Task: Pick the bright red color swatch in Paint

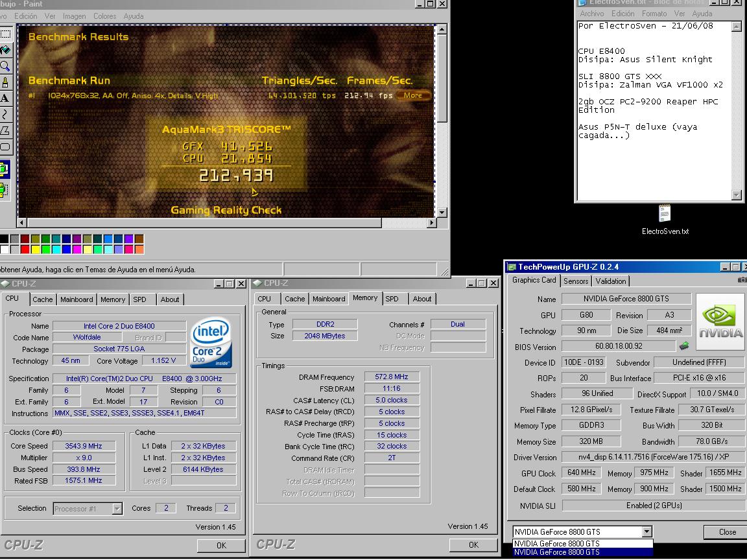Action: coord(25,249)
